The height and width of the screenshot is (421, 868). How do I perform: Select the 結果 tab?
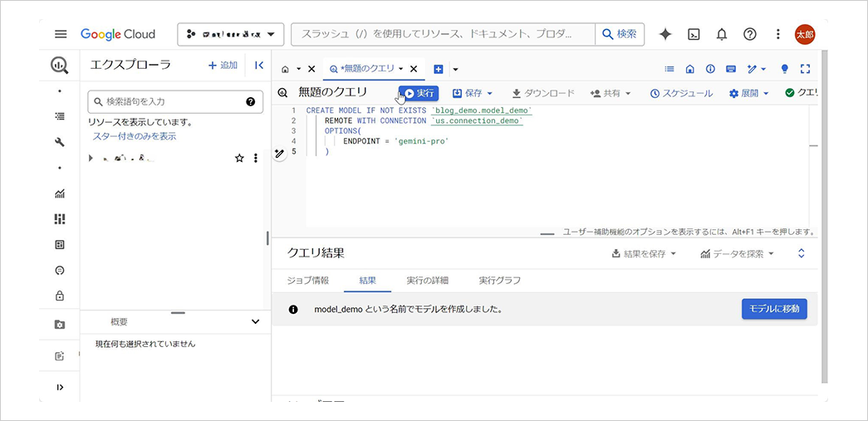click(368, 281)
